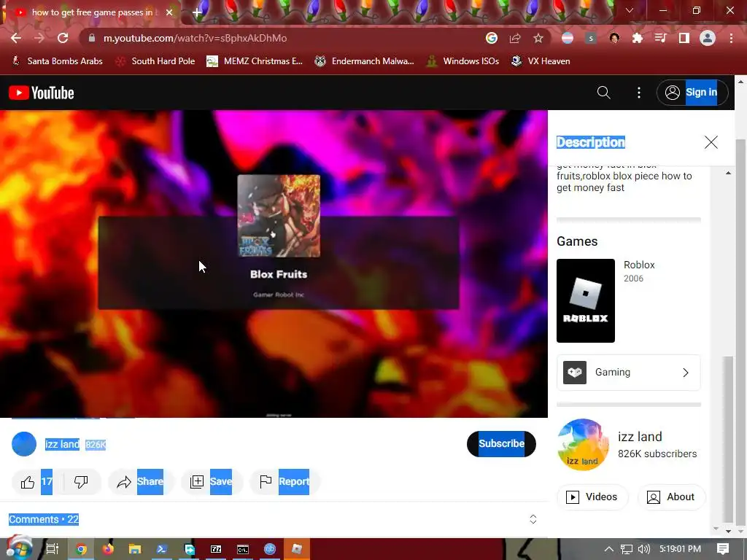Open 7-Zip from the taskbar
The height and width of the screenshot is (560, 747).
pos(216,549)
